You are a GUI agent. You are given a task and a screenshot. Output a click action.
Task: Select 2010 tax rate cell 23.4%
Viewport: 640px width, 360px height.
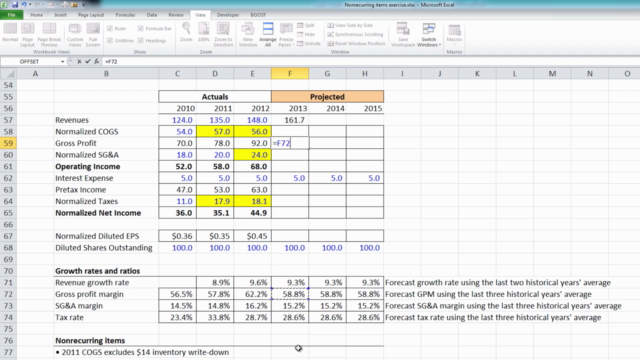(x=177, y=318)
